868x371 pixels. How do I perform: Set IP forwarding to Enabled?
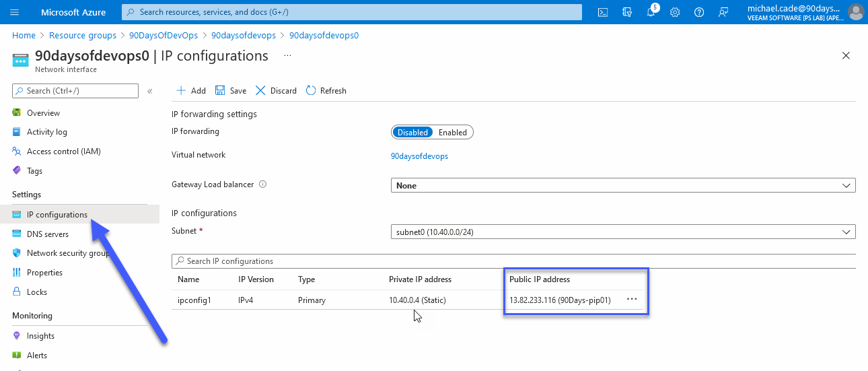[452, 133]
